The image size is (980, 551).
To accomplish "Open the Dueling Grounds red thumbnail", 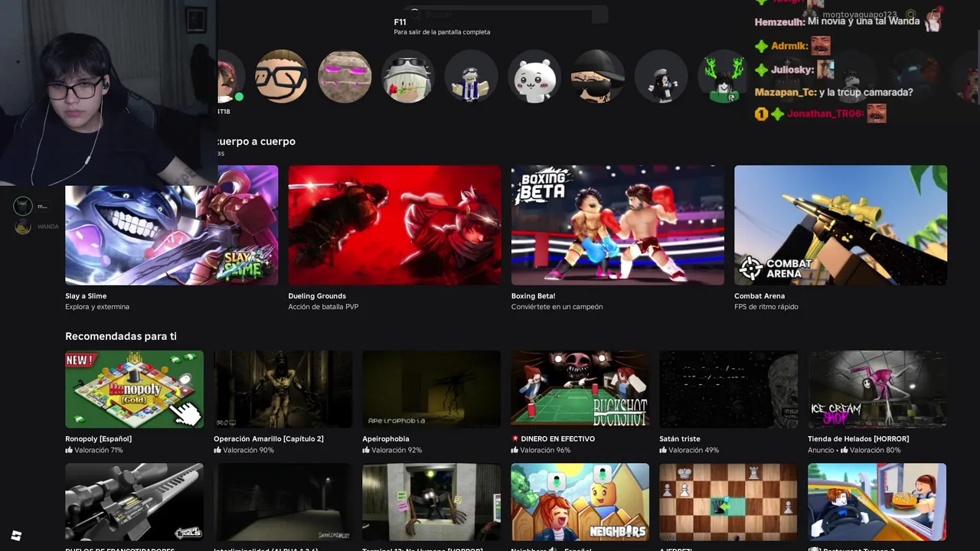I will tap(394, 225).
